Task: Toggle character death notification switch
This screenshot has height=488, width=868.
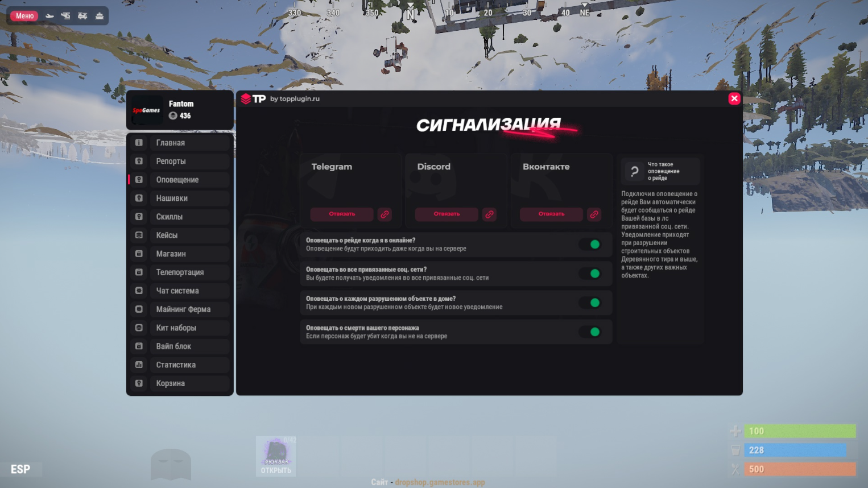Action: [591, 332]
